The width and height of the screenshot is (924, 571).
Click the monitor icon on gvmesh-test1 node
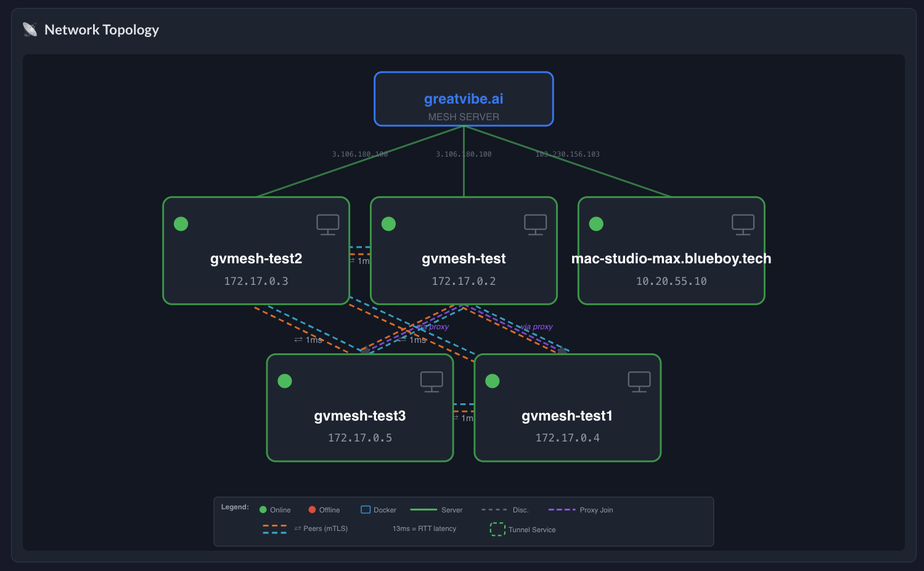(x=639, y=381)
